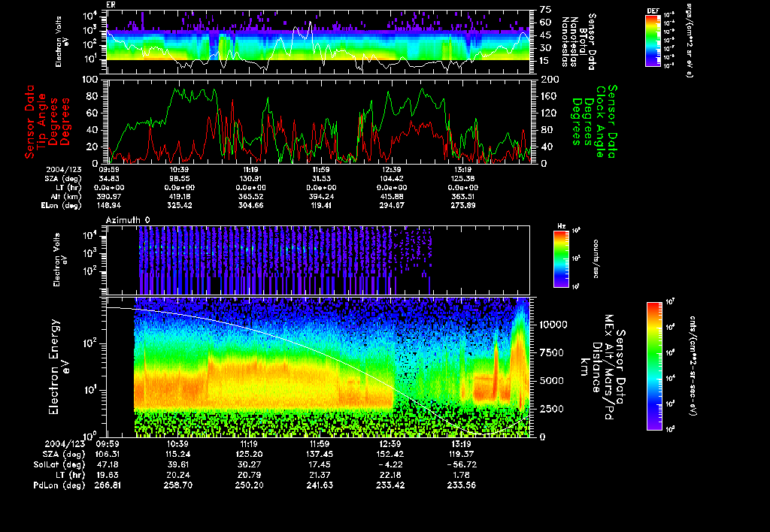770x532 pixels.
Task: Click the SZA value 125.38
Action: point(462,179)
